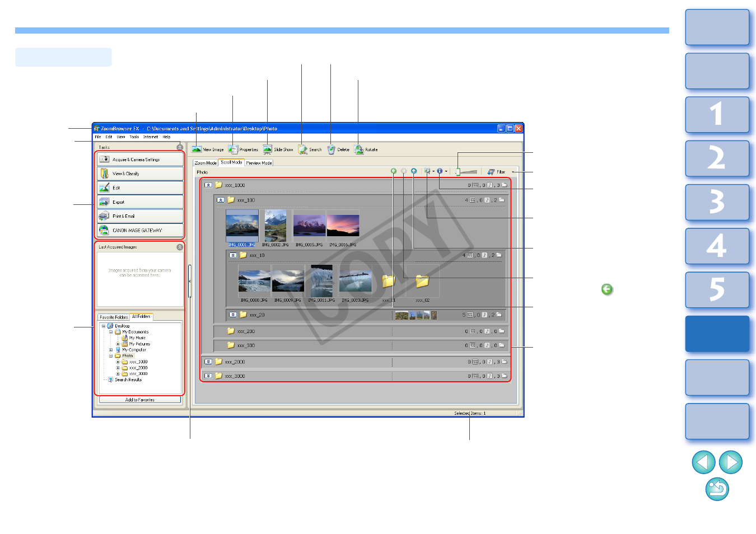The width and height of the screenshot is (756, 534).
Task: Switch to Preview Mode tab
Action: (259, 163)
